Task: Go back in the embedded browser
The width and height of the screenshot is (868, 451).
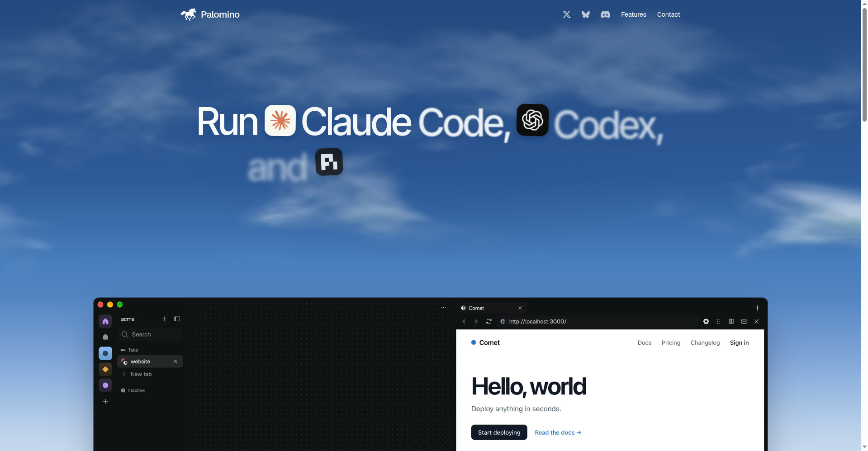Action: pyautogui.click(x=464, y=321)
